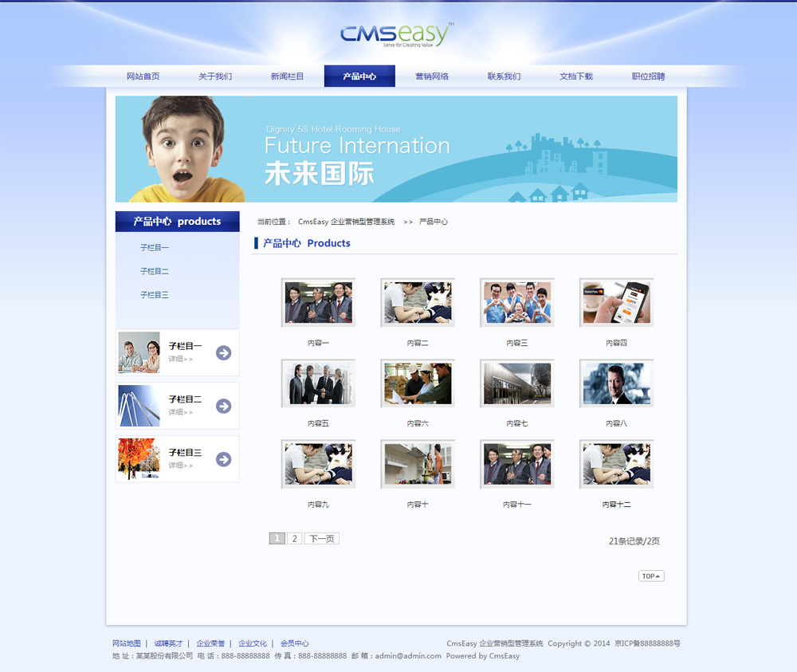Click arrow icon beside 子栏目一 card
Image resolution: width=797 pixels, height=672 pixels.
point(223,352)
